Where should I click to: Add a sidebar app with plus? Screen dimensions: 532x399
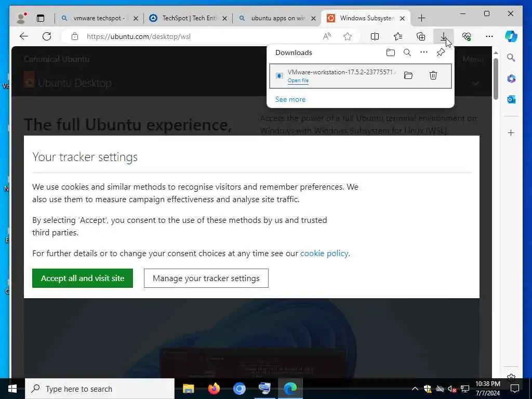point(511,132)
